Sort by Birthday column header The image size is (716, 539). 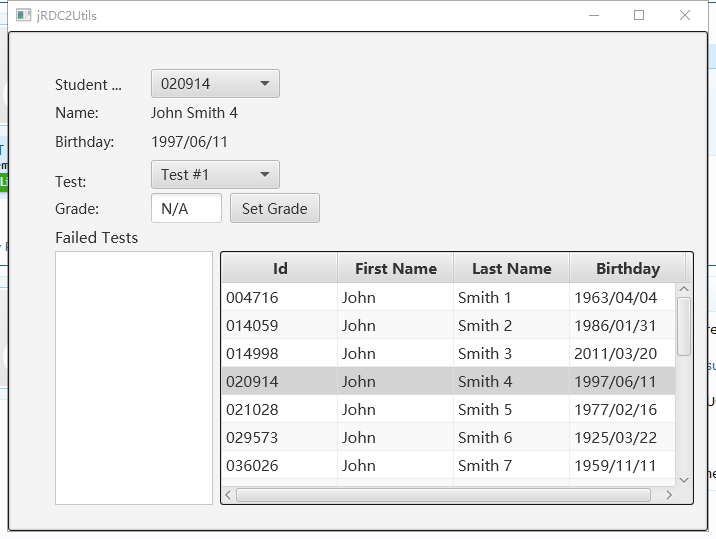[x=627, y=268]
